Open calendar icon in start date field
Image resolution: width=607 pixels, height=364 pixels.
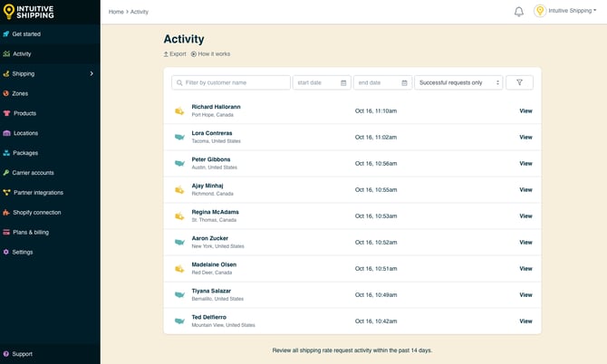coord(343,82)
